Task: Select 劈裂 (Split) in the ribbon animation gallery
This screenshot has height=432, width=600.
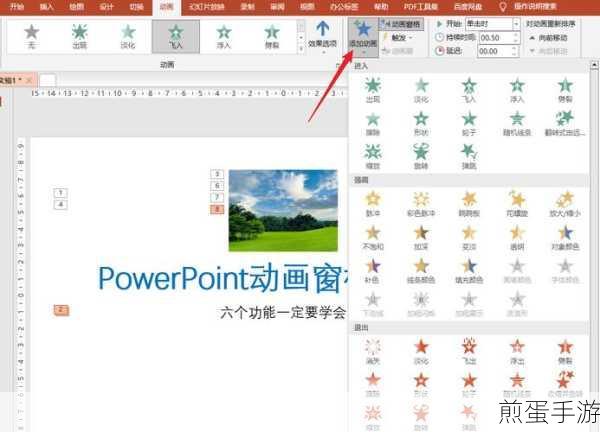Action: pyautogui.click(x=272, y=36)
